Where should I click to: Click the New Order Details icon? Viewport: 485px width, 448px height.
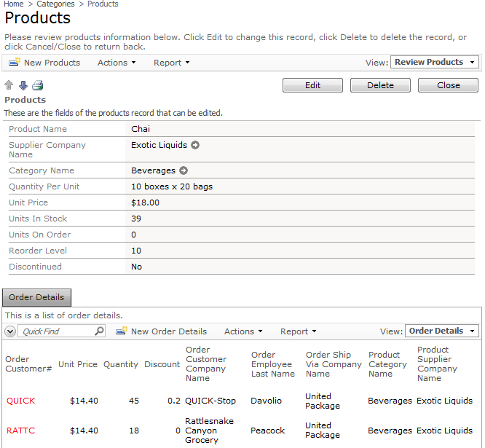pyautogui.click(x=122, y=331)
